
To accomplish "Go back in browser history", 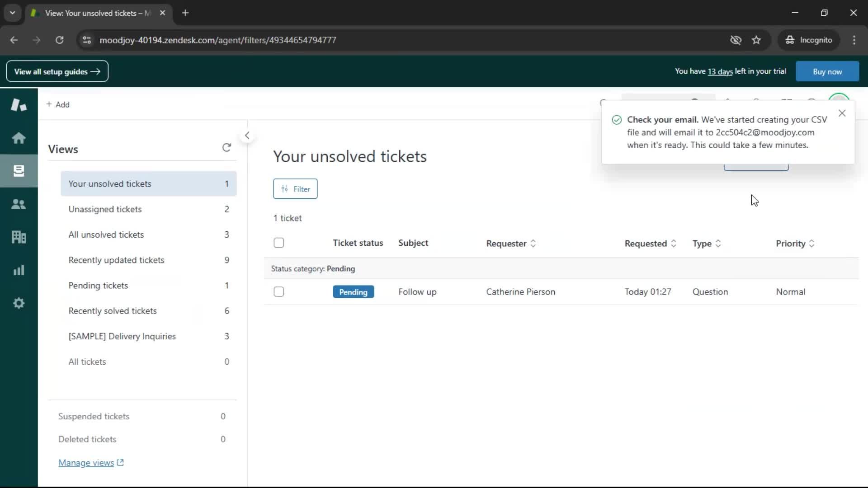I will 14,40.
